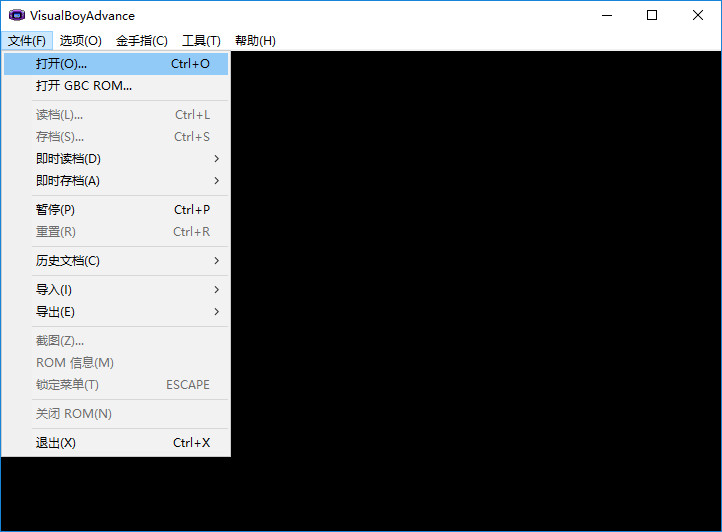Open the 帮助(H) help menu
722x532 pixels.
255,41
